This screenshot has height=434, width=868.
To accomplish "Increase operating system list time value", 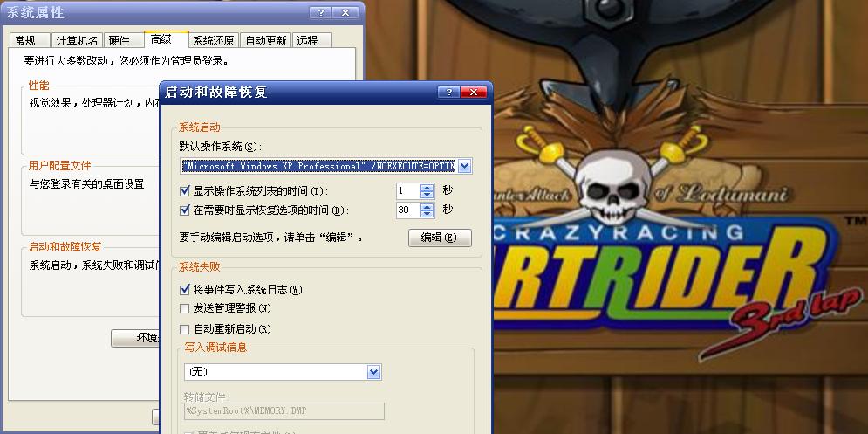I will [x=427, y=188].
